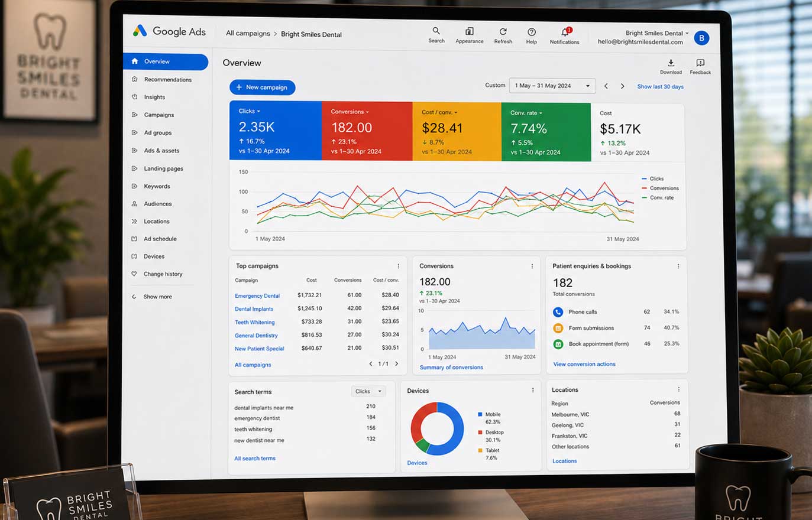Click the Devices donut chart
The width and height of the screenshot is (812, 520).
point(438,428)
